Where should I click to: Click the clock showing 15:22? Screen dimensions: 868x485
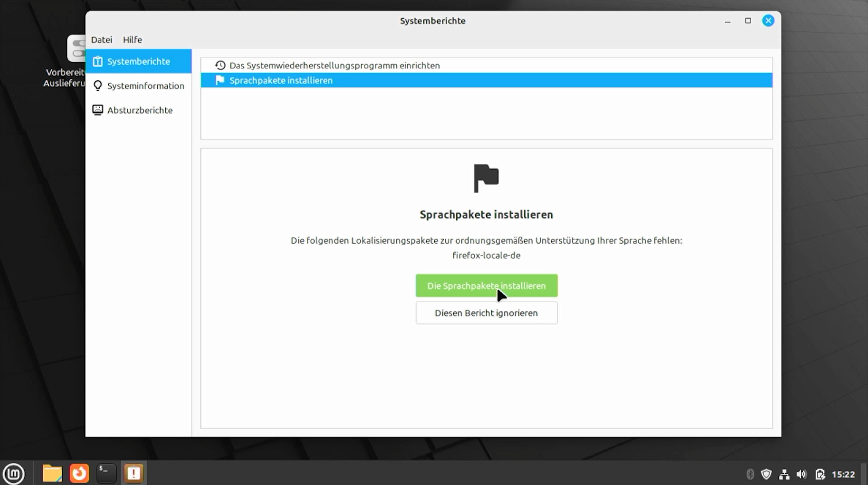(x=843, y=474)
